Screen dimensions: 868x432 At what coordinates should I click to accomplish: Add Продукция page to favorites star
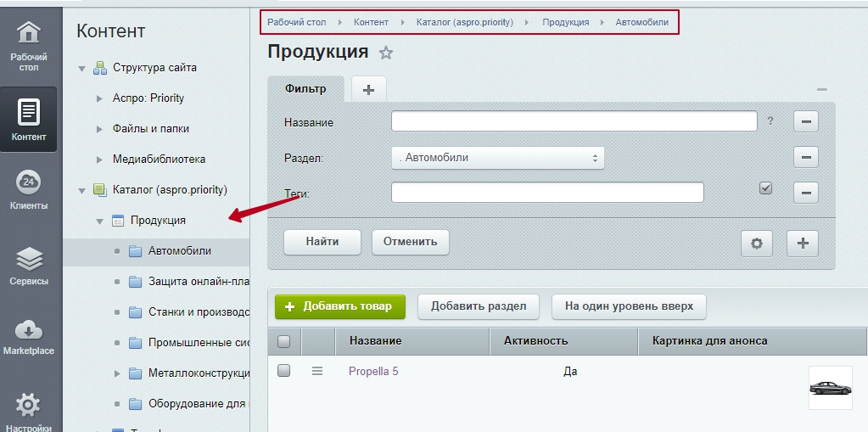[x=386, y=53]
